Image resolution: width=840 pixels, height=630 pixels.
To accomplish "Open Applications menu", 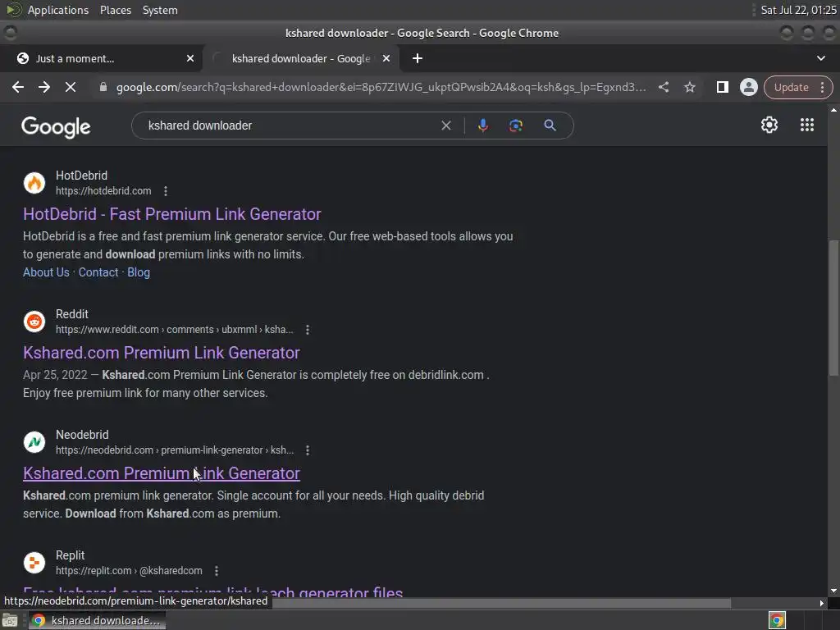I will pyautogui.click(x=58, y=10).
